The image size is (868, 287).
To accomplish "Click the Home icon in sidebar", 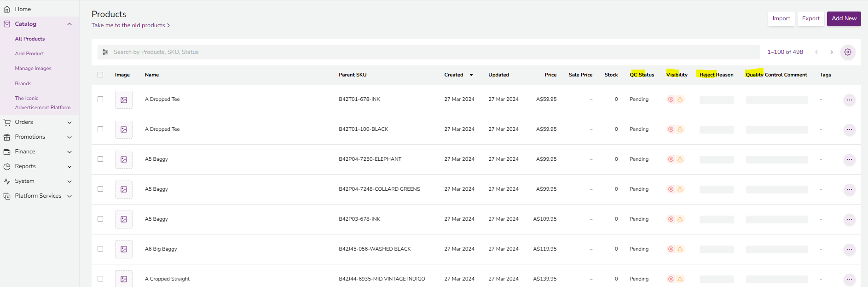I will 7,9.
